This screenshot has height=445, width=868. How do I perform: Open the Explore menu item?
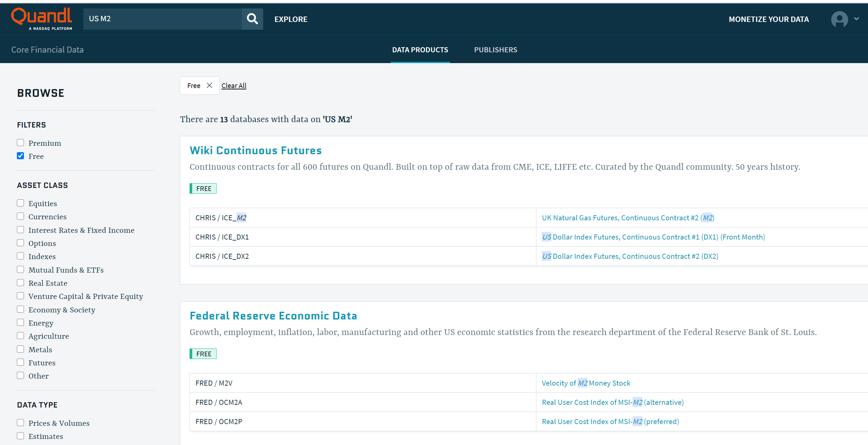click(x=291, y=19)
